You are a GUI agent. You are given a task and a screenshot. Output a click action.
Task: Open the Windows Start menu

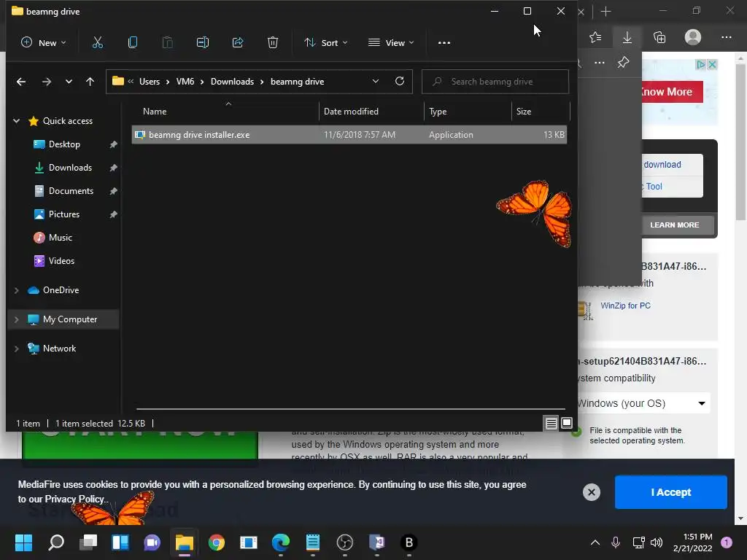23,542
